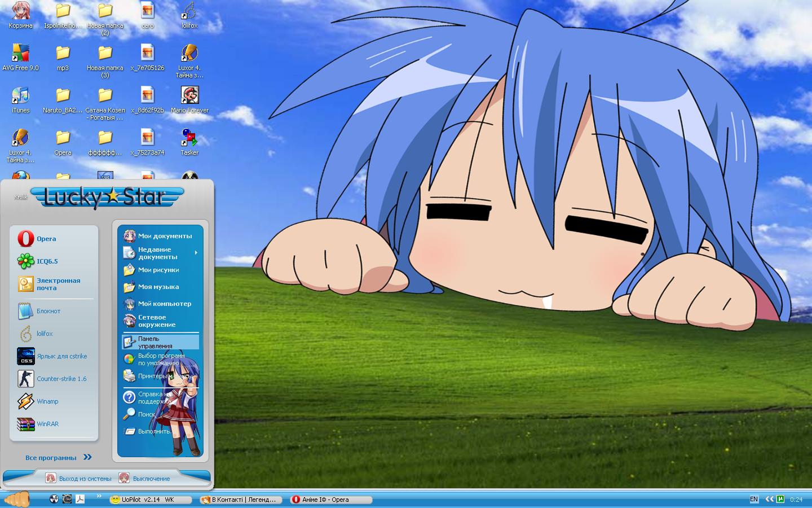Image resolution: width=812 pixels, height=508 pixels.
Task: Open Электронная почта in the start menu
Action: coord(54,284)
